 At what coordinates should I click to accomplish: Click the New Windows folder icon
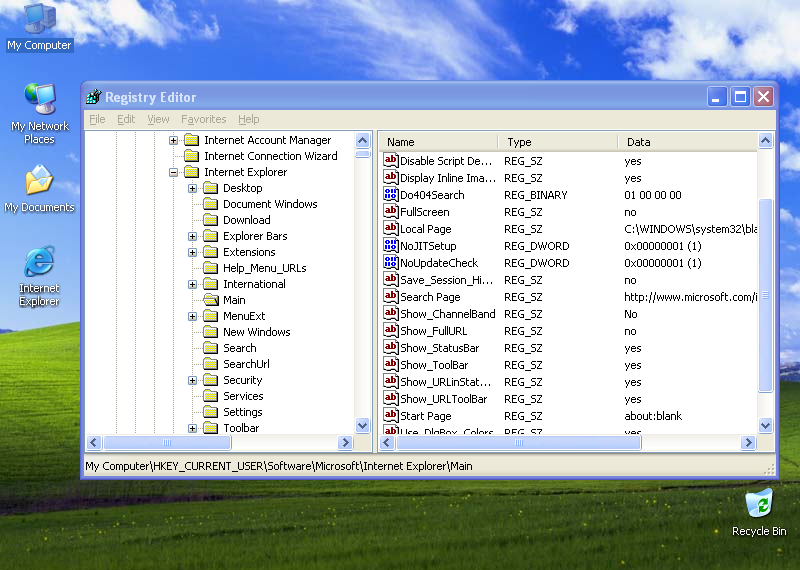[x=211, y=332]
